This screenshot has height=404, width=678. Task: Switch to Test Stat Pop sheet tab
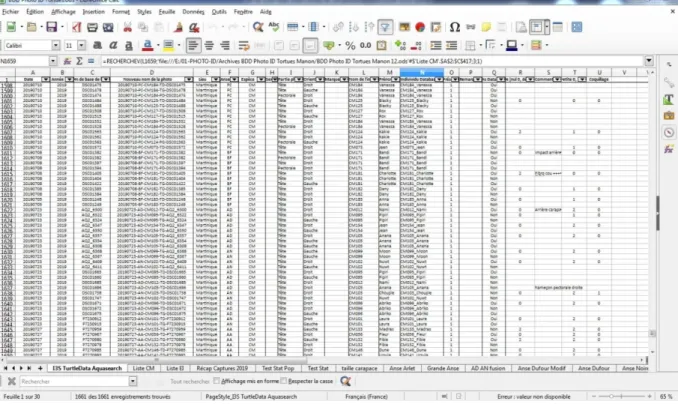click(278, 368)
